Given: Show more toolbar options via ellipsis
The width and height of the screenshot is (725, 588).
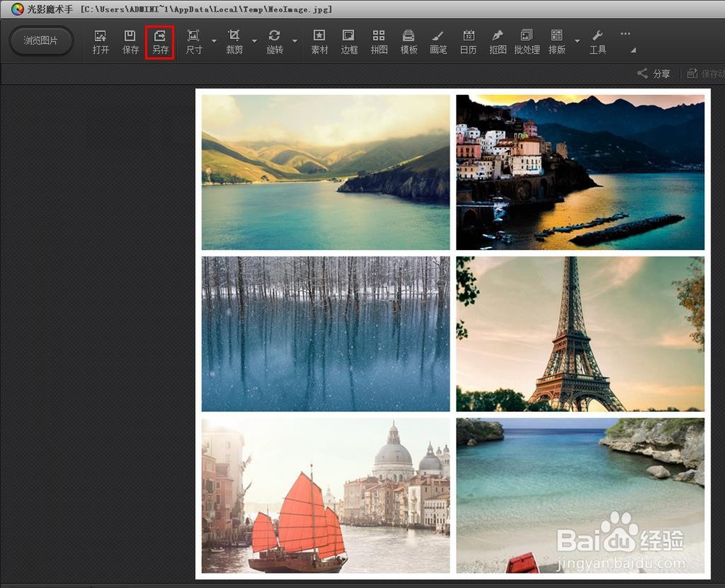Looking at the screenshot, I should point(626,34).
